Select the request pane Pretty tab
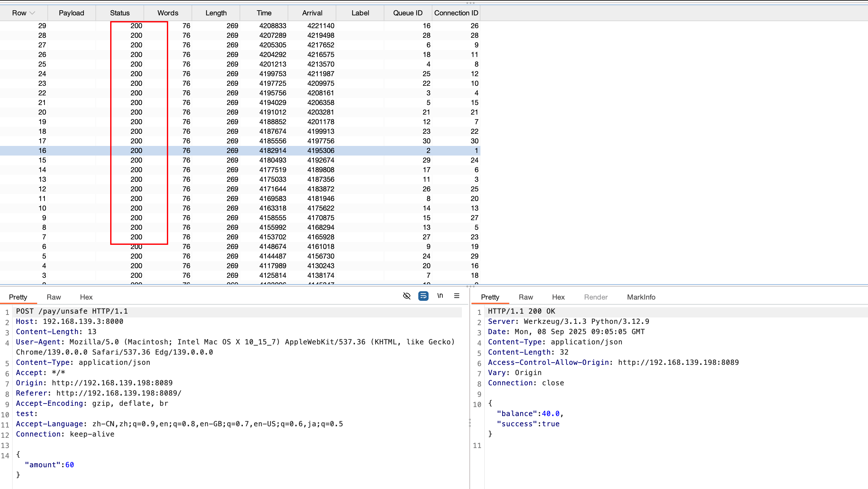868x489 pixels. (18, 297)
